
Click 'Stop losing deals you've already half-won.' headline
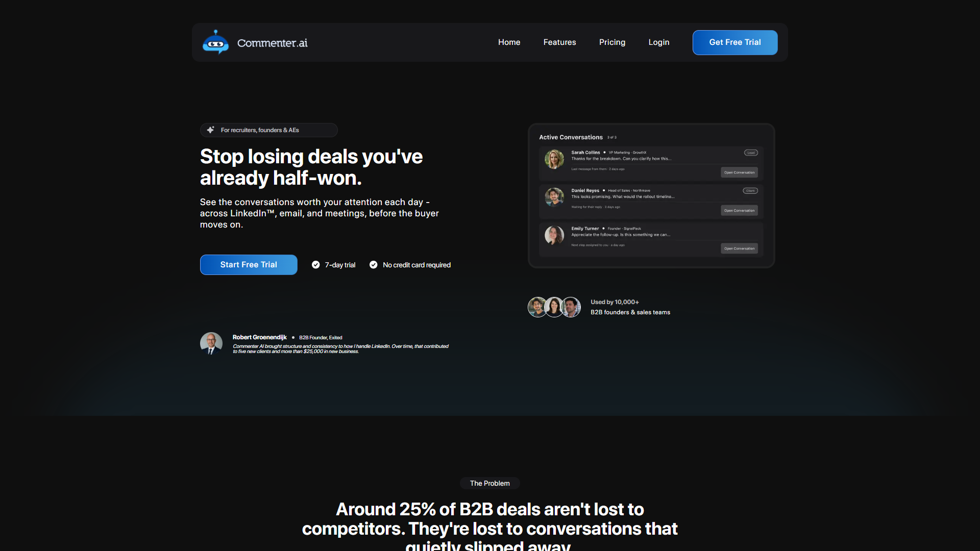click(x=311, y=167)
